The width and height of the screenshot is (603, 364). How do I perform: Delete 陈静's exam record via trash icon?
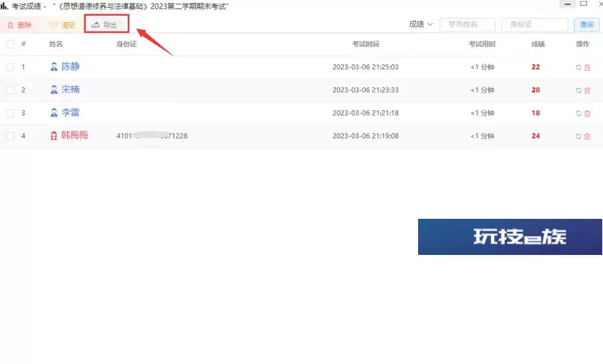point(587,67)
